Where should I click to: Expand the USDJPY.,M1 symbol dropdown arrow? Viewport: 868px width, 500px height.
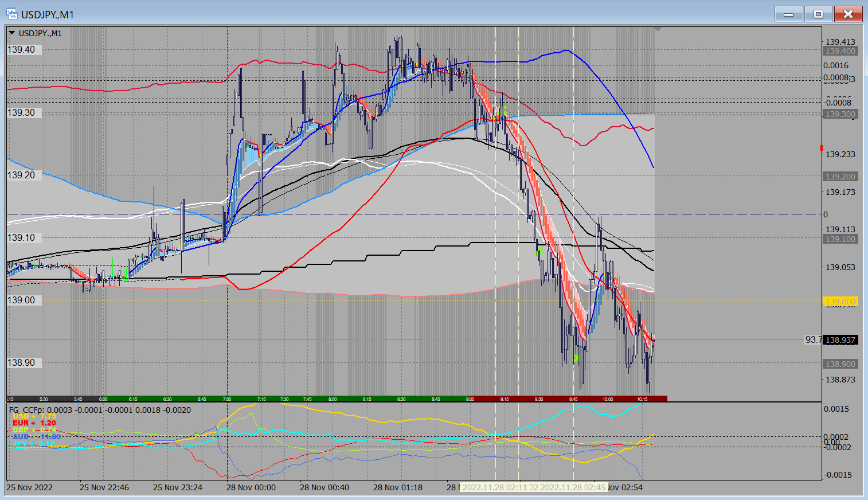point(11,33)
